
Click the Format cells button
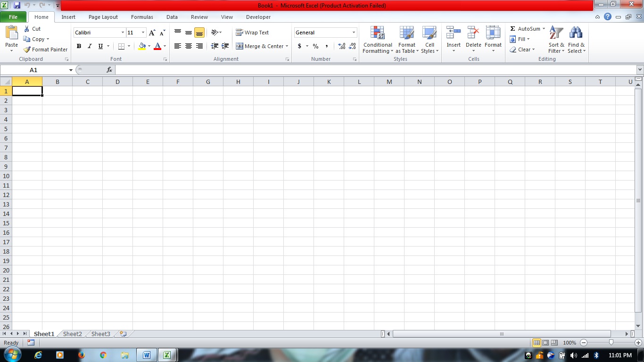click(493, 40)
